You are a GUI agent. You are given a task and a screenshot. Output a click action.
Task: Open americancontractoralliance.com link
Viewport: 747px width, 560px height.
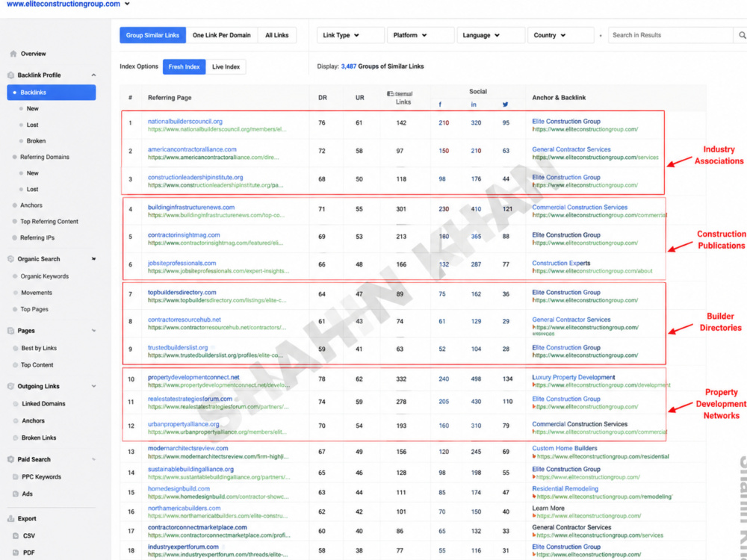pos(192,149)
